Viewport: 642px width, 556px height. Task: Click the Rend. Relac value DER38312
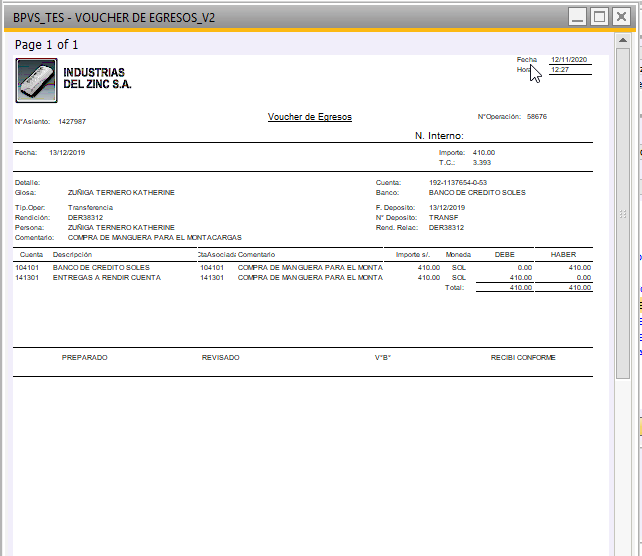point(446,228)
